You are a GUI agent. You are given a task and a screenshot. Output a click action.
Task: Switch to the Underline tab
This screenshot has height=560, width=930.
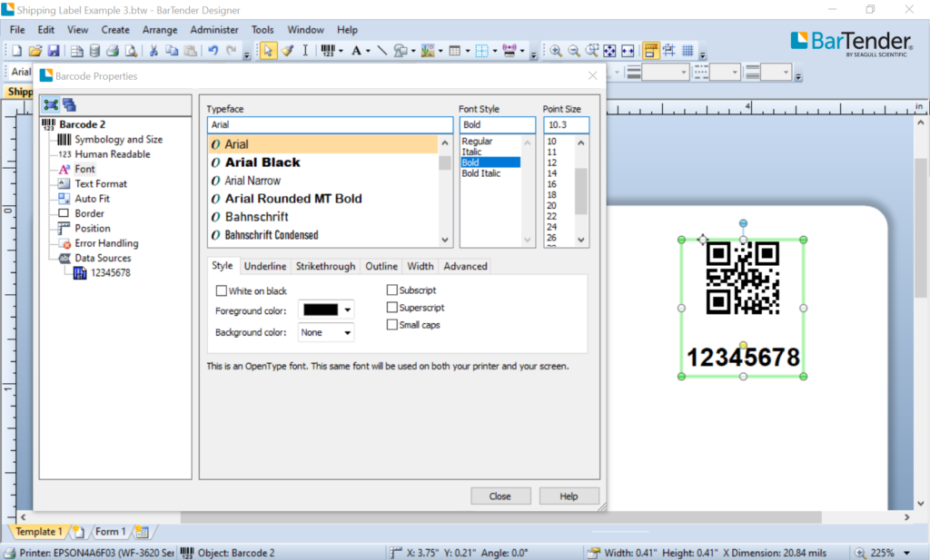point(265,266)
